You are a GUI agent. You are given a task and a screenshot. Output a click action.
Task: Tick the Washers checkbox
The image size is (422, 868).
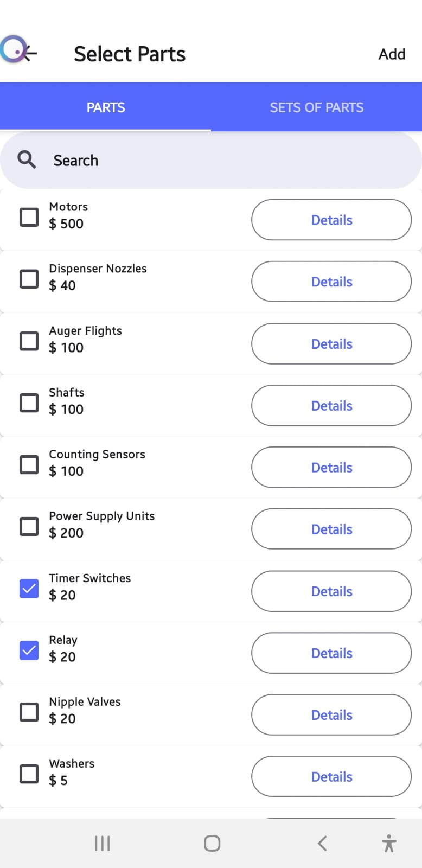click(x=29, y=774)
